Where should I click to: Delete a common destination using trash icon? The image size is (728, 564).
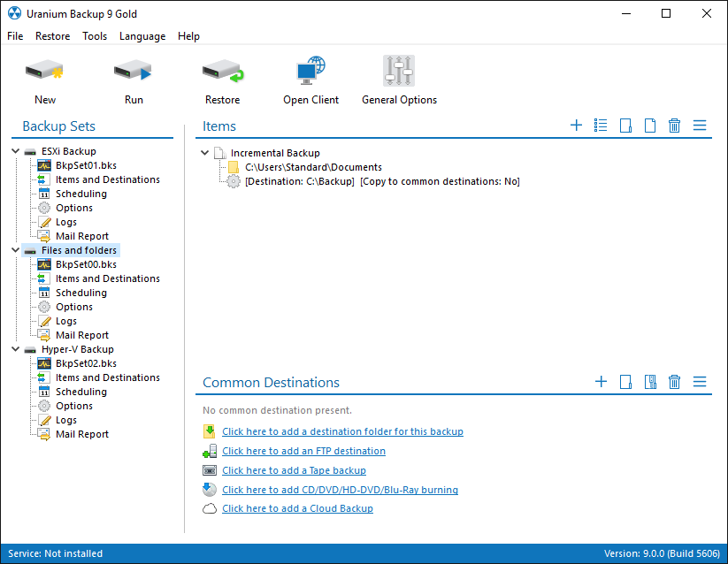point(674,382)
